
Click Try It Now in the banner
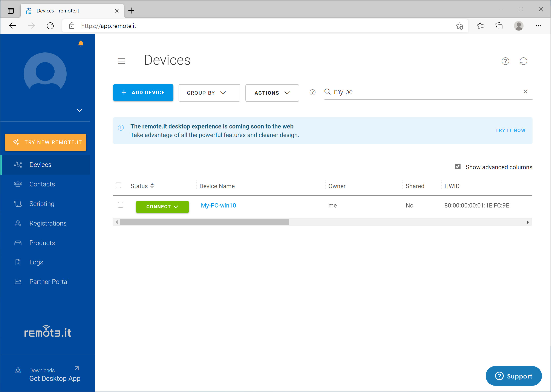[x=510, y=131]
